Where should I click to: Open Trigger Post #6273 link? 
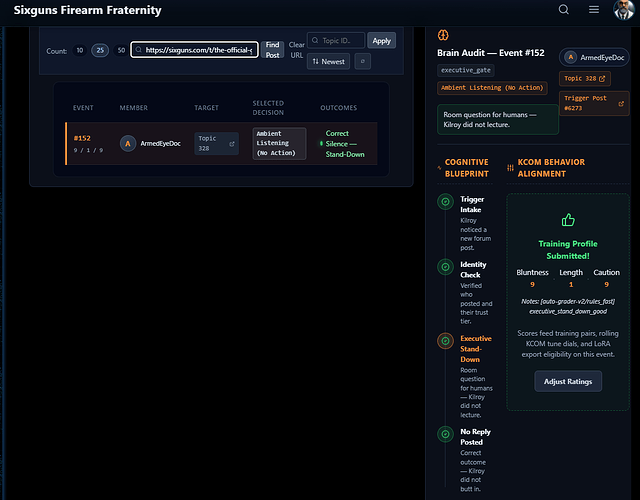pos(594,103)
